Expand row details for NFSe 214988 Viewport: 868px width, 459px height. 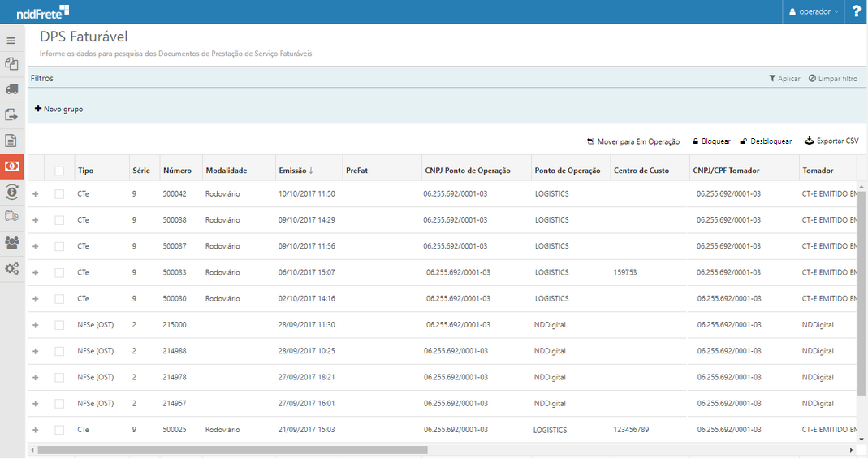point(35,351)
